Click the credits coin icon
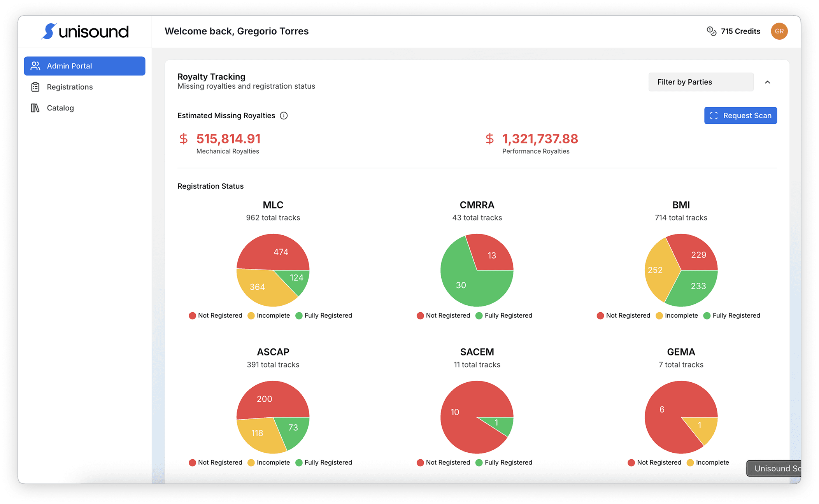 click(711, 31)
